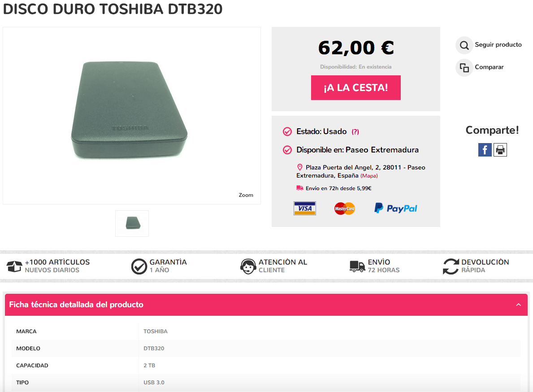Click the MasterCard logo
Viewport: 533px width, 392px height.
point(344,208)
